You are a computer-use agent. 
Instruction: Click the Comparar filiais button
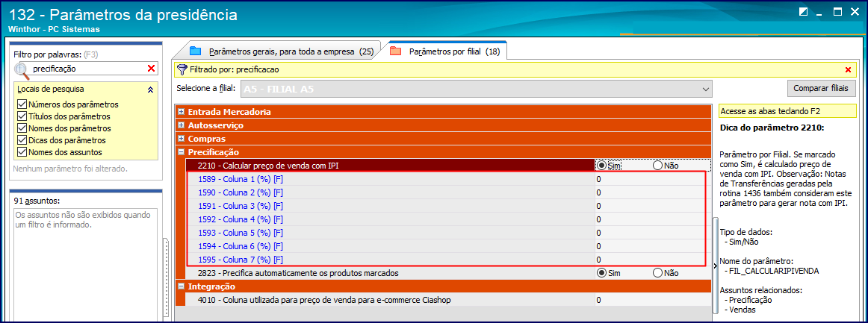click(822, 88)
